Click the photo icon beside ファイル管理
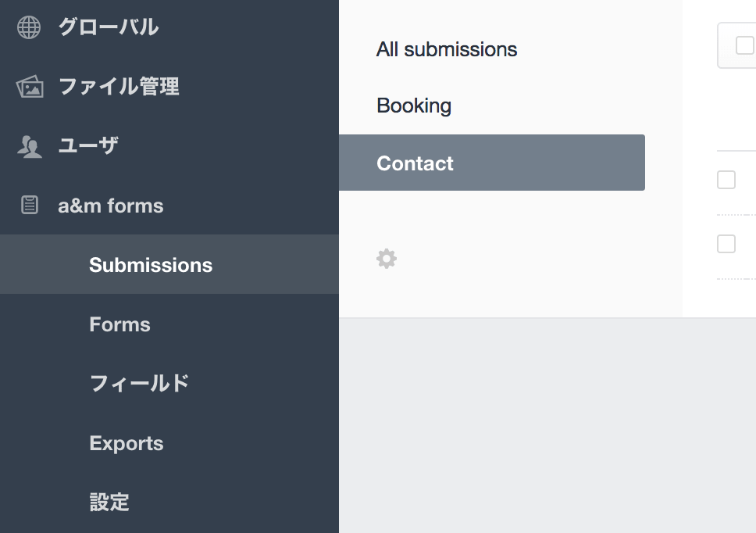Screen dimensions: 756x533 (29, 87)
